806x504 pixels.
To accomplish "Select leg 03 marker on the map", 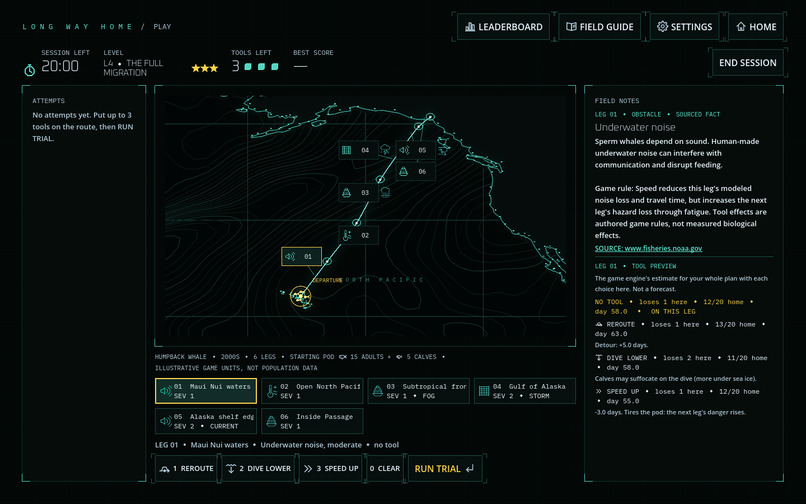I will [x=358, y=192].
